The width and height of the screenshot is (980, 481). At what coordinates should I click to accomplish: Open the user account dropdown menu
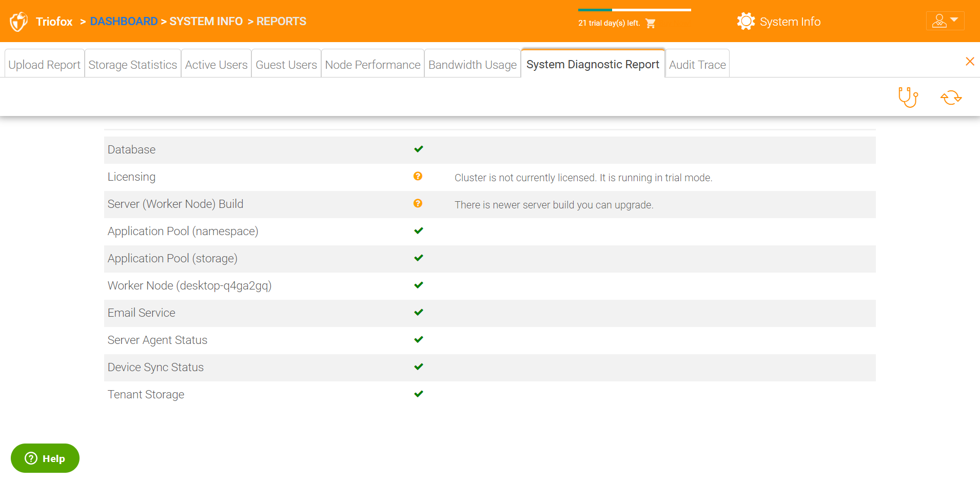[945, 21]
